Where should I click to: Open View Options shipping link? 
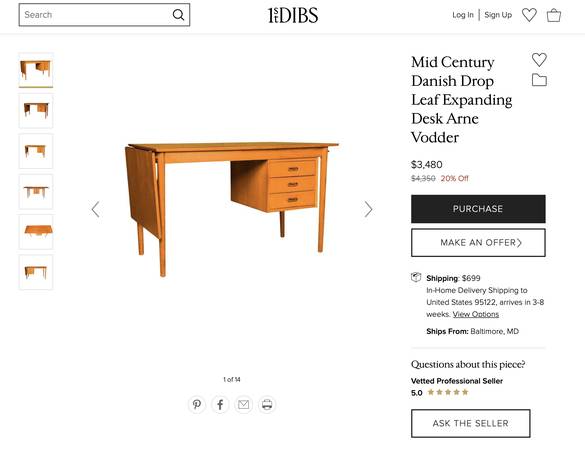pos(476,314)
